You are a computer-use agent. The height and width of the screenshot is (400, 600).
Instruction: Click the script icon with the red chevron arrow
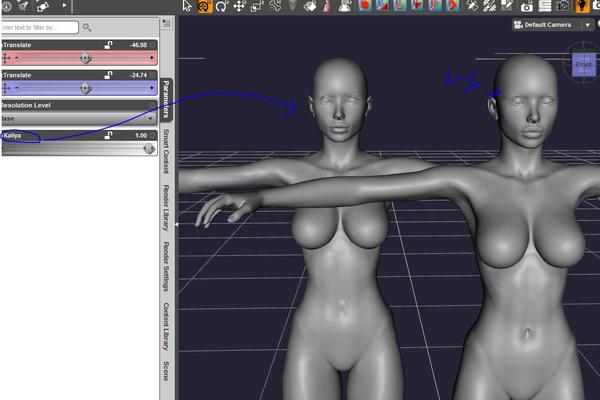coord(453,6)
